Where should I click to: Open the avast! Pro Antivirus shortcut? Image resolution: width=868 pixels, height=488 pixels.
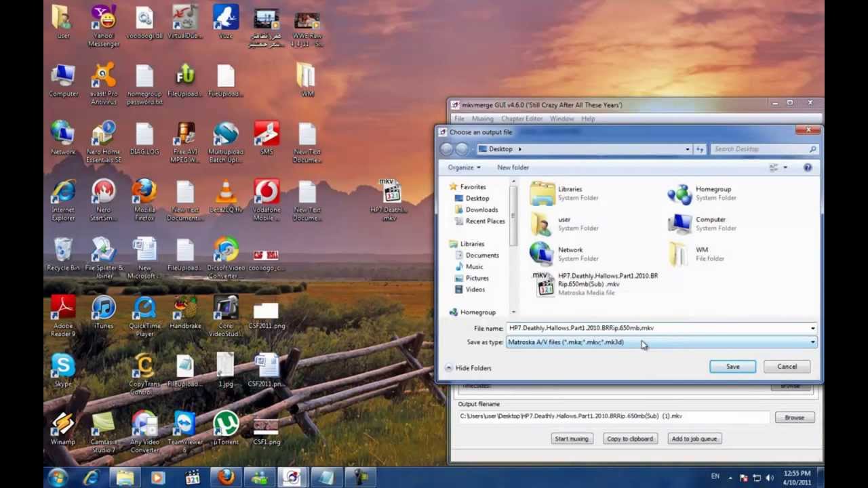(104, 85)
